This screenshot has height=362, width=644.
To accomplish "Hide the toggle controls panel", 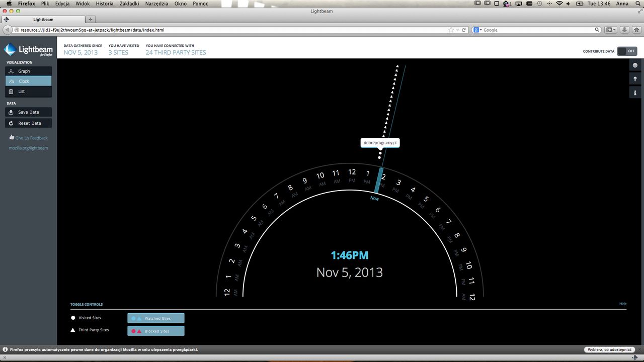I will click(x=623, y=304).
